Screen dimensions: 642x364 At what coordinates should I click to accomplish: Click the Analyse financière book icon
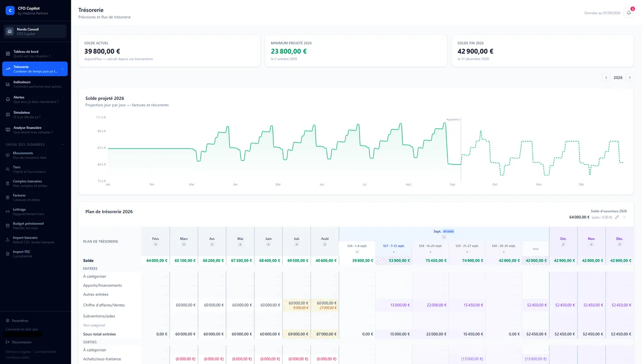(8, 129)
